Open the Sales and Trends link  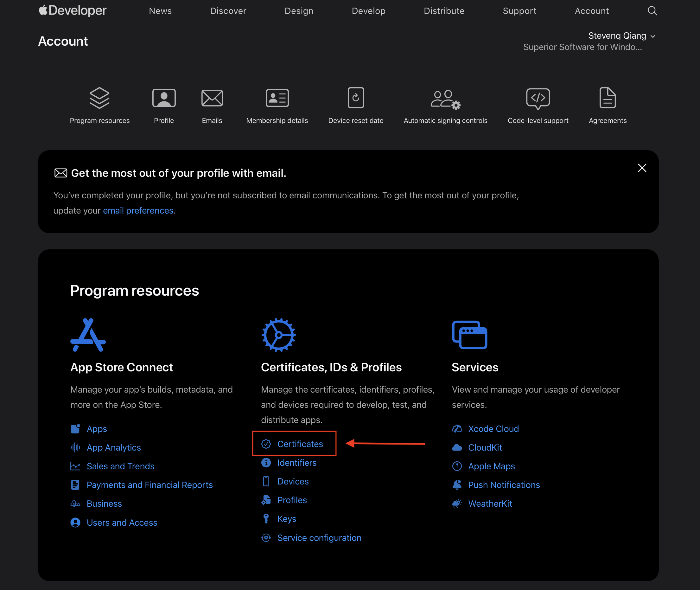tap(120, 466)
